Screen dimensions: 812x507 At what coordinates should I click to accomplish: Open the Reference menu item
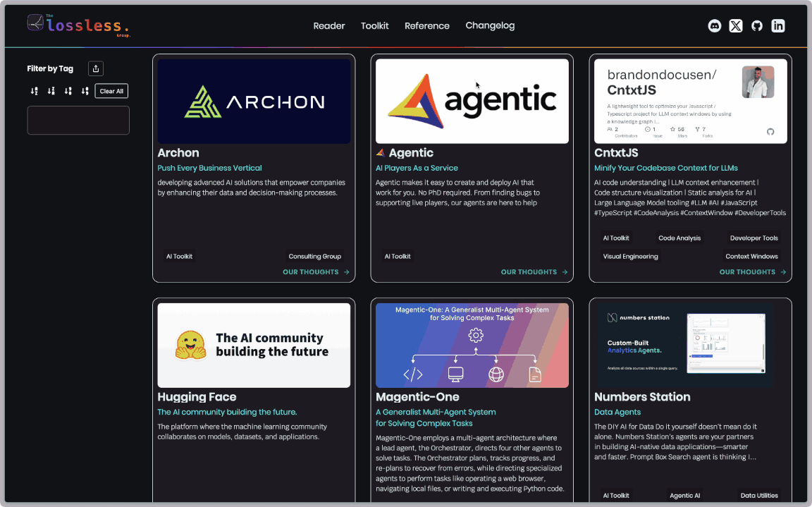[426, 26]
